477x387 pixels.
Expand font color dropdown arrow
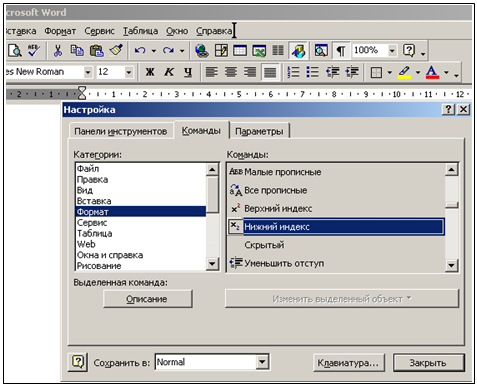coord(446,72)
